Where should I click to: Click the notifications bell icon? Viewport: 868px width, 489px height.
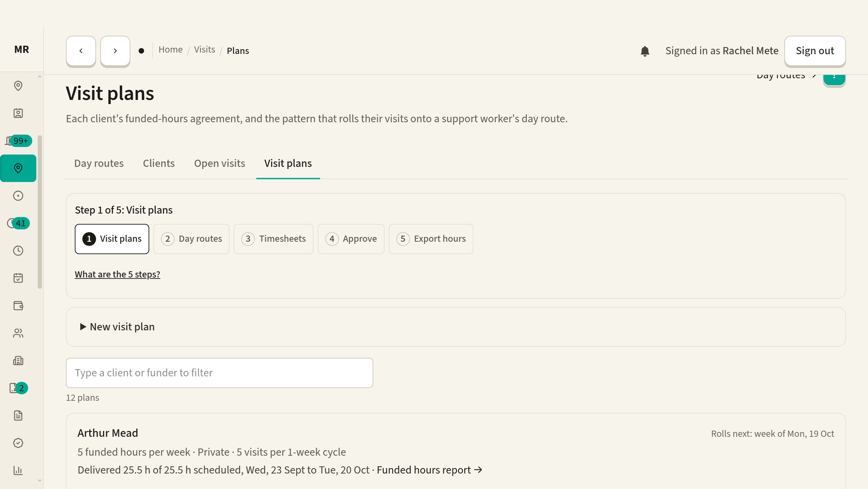645,51
